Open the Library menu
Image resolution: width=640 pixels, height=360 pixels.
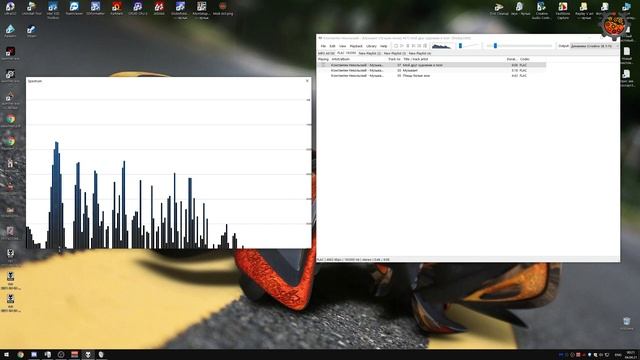[x=371, y=46]
